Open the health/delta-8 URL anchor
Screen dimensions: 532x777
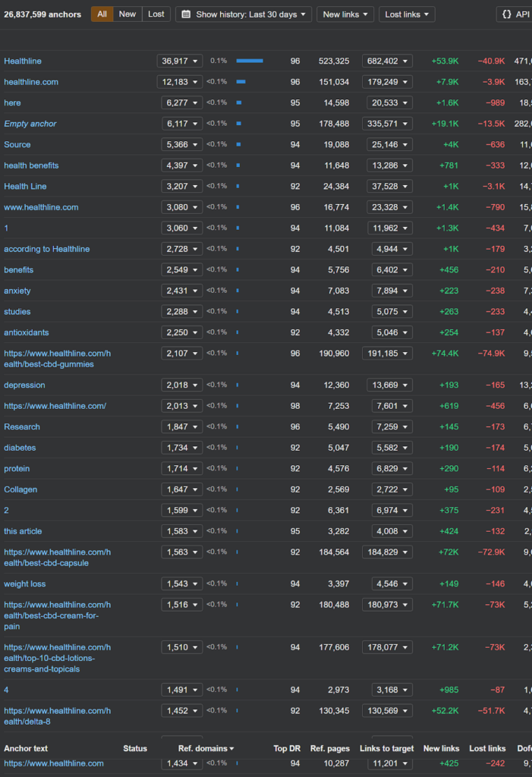point(58,716)
